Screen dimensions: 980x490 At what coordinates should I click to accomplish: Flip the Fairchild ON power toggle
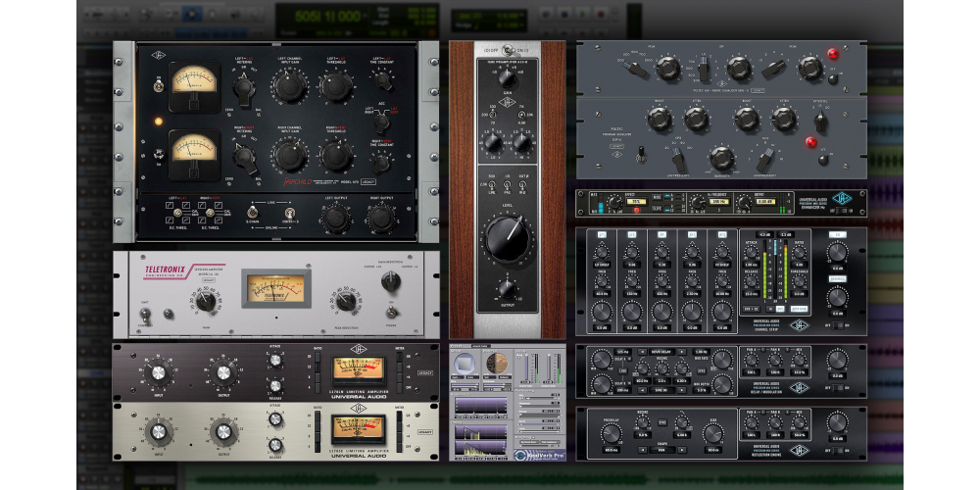(158, 85)
